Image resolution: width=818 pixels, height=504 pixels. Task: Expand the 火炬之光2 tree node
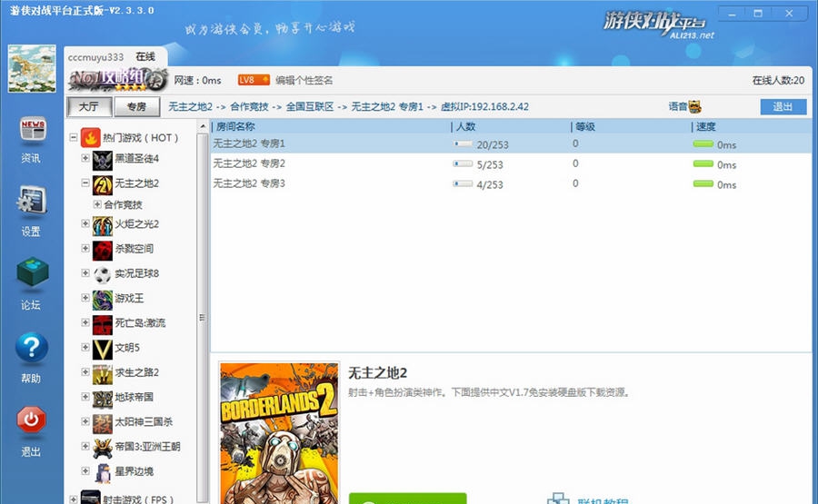tap(85, 223)
